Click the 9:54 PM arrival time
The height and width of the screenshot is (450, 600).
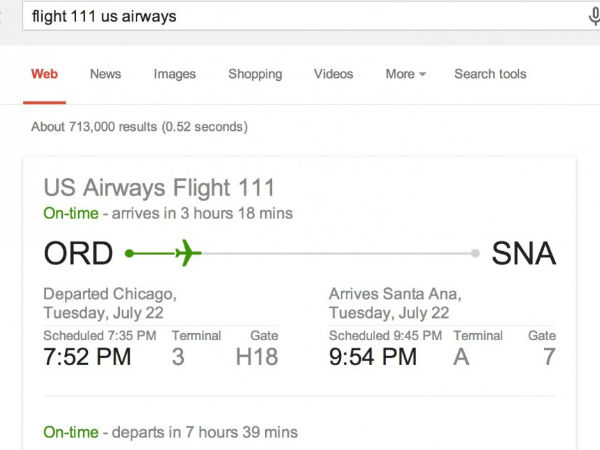point(372,357)
